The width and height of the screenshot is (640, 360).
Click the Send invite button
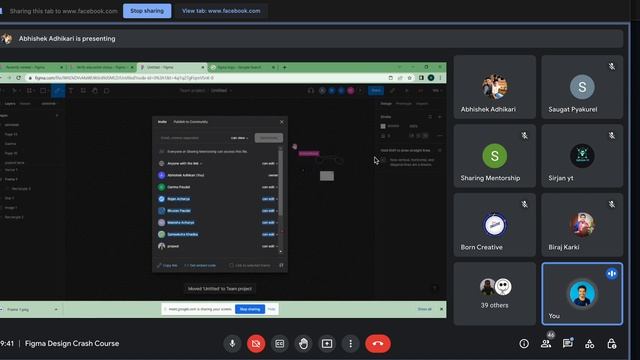(269, 138)
